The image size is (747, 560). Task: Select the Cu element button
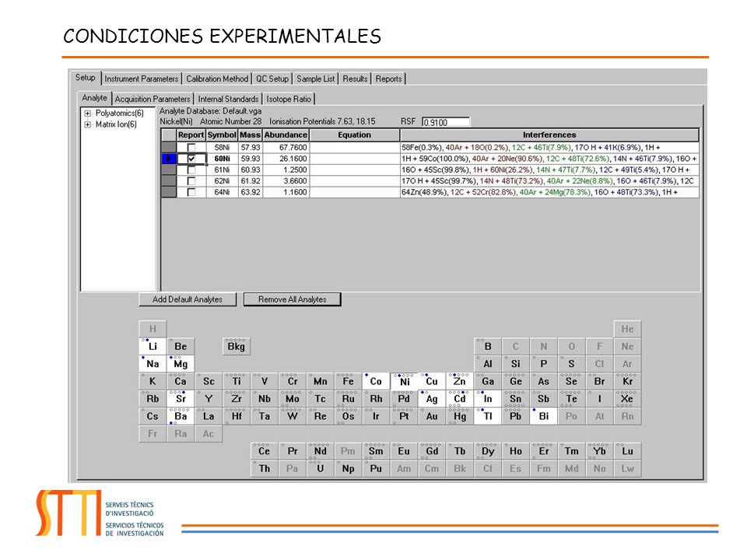click(432, 381)
